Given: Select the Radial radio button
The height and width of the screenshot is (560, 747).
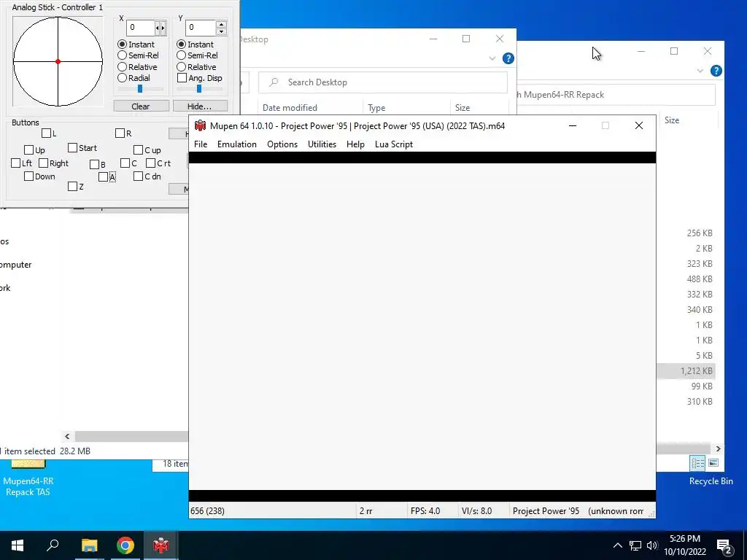Looking at the screenshot, I should pyautogui.click(x=122, y=77).
